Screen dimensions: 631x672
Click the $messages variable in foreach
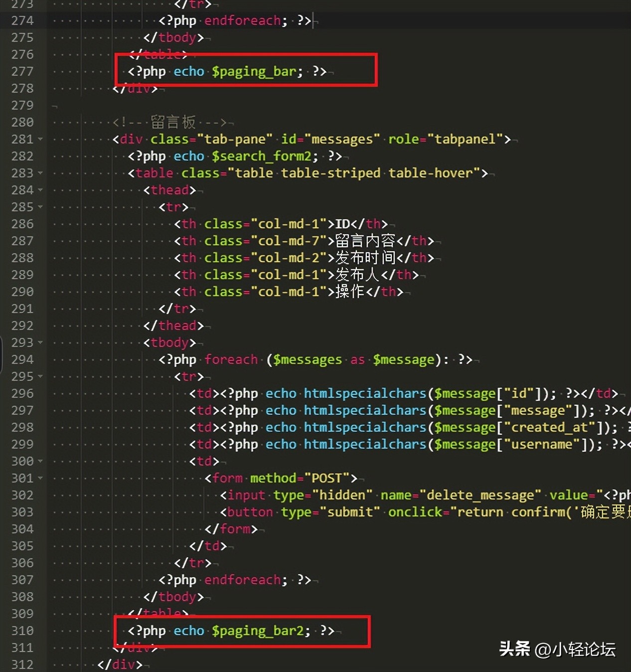[308, 360]
